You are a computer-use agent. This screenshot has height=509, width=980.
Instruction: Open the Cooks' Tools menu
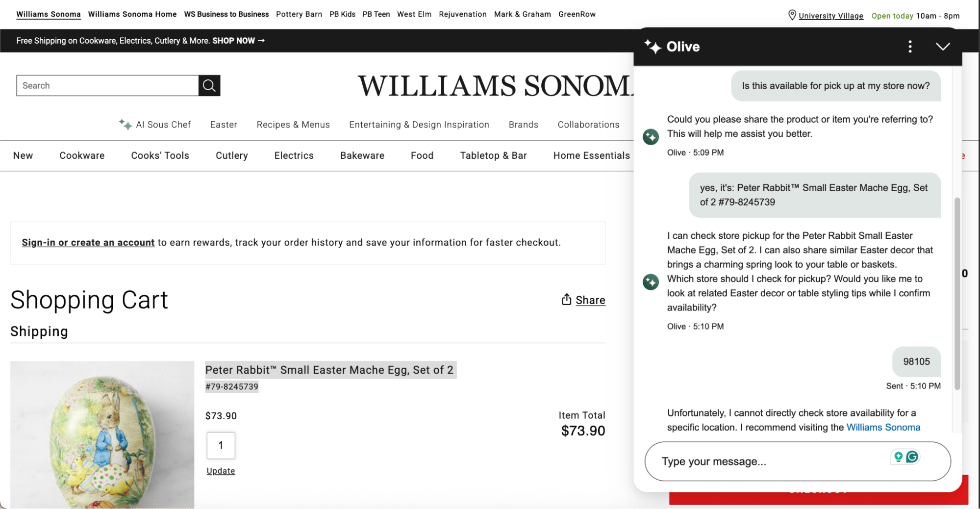click(160, 155)
